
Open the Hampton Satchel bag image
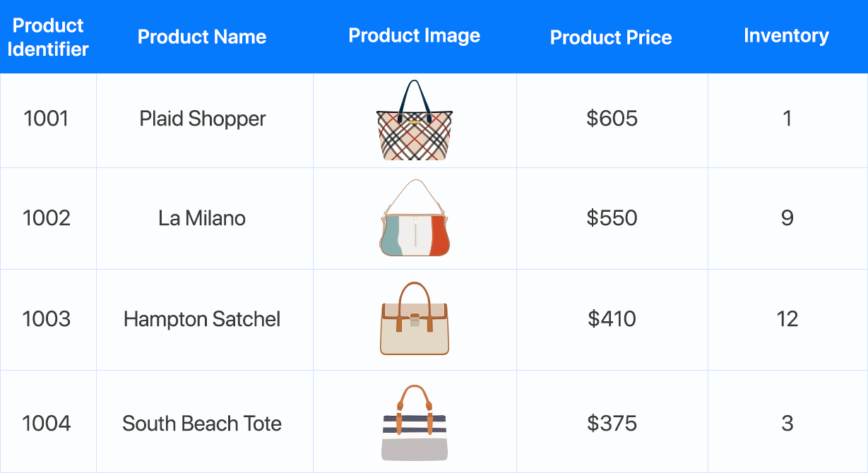click(x=415, y=318)
